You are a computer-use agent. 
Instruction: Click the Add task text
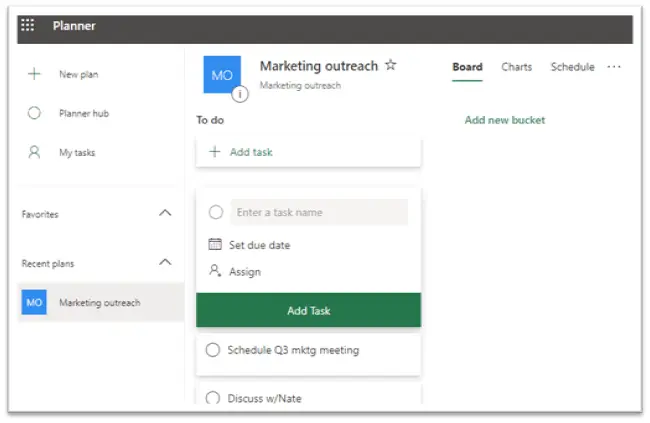[251, 152]
